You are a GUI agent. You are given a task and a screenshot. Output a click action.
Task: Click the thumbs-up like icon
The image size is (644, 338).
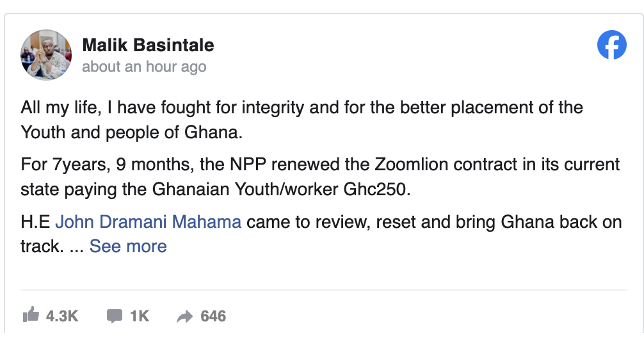pos(31,315)
